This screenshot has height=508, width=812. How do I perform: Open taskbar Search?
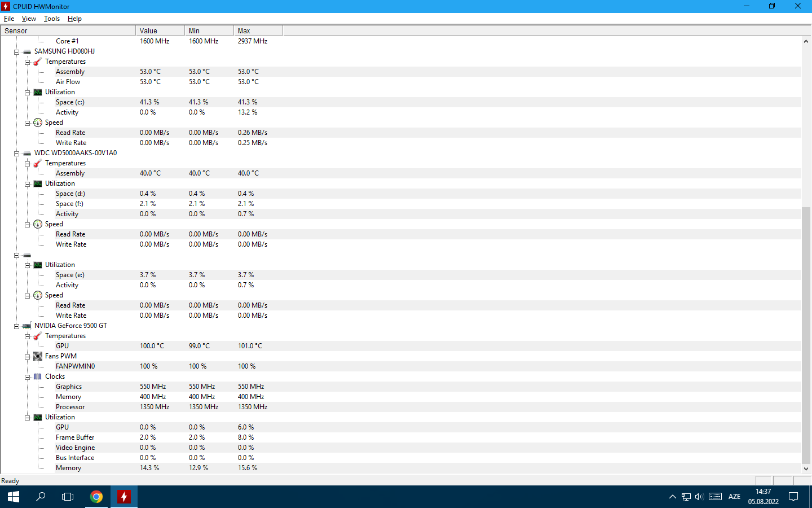coord(41,497)
